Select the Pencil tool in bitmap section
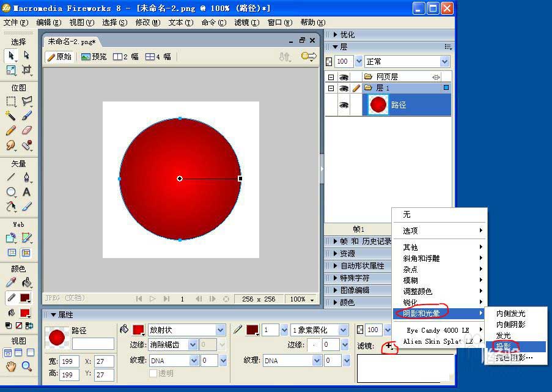 [x=11, y=130]
